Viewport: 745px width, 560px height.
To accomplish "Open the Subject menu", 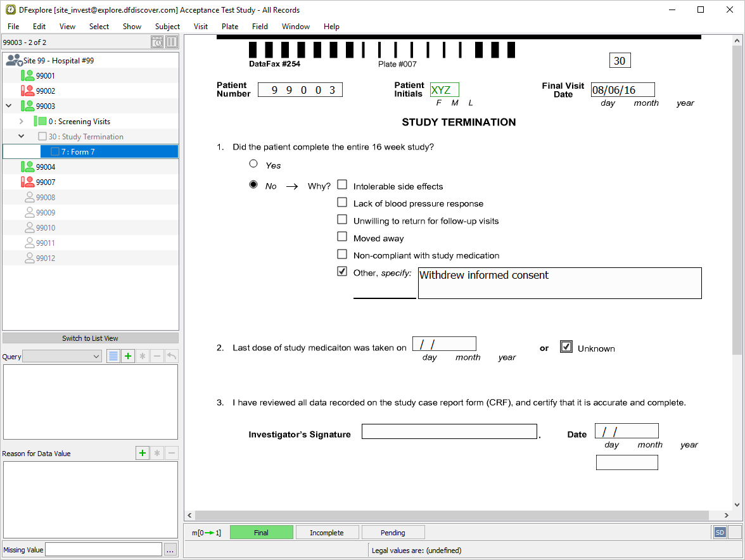I will tap(167, 27).
